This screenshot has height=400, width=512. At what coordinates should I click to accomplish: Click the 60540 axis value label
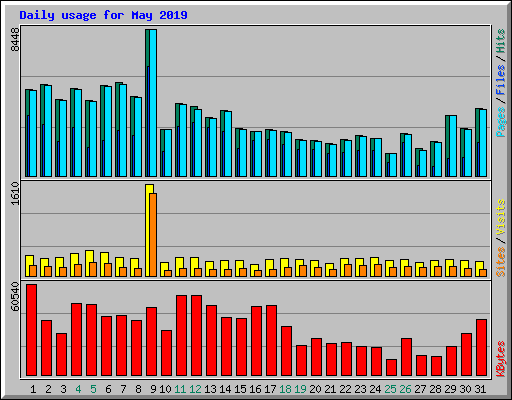(x=15, y=297)
